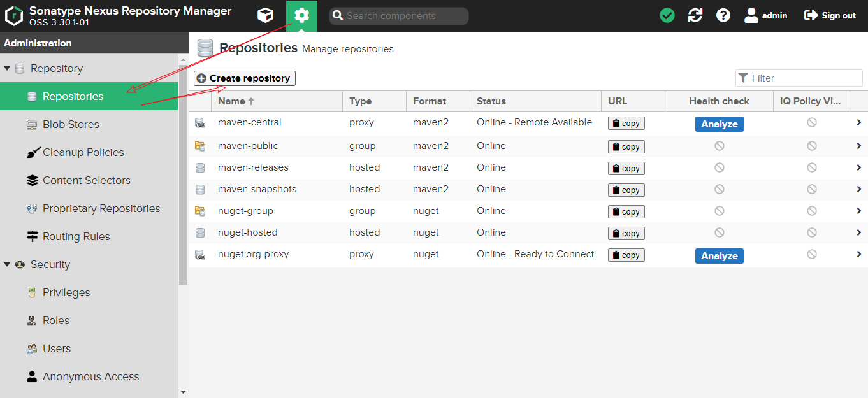
Task: Collapse the Security tree section
Action: [x=7, y=264]
